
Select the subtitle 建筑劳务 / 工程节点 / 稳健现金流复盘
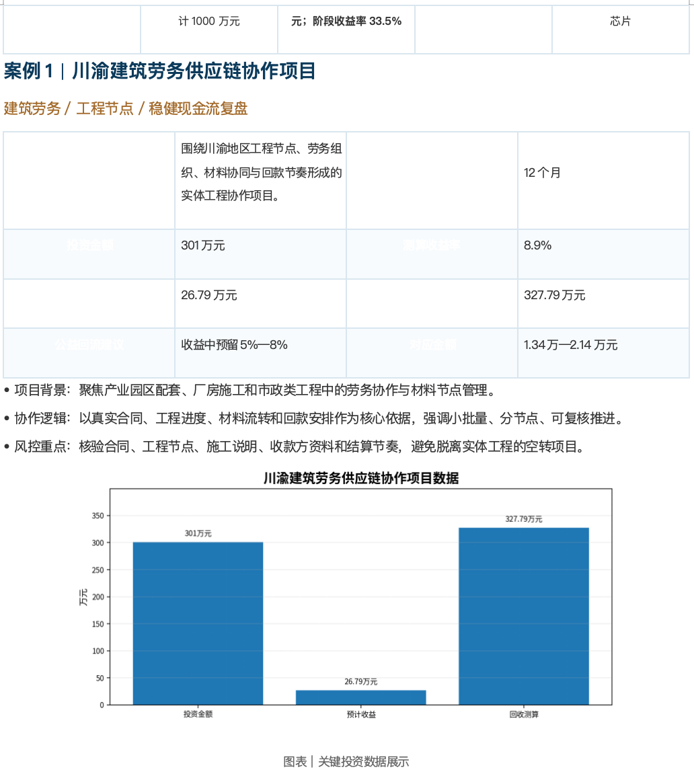tap(126, 108)
